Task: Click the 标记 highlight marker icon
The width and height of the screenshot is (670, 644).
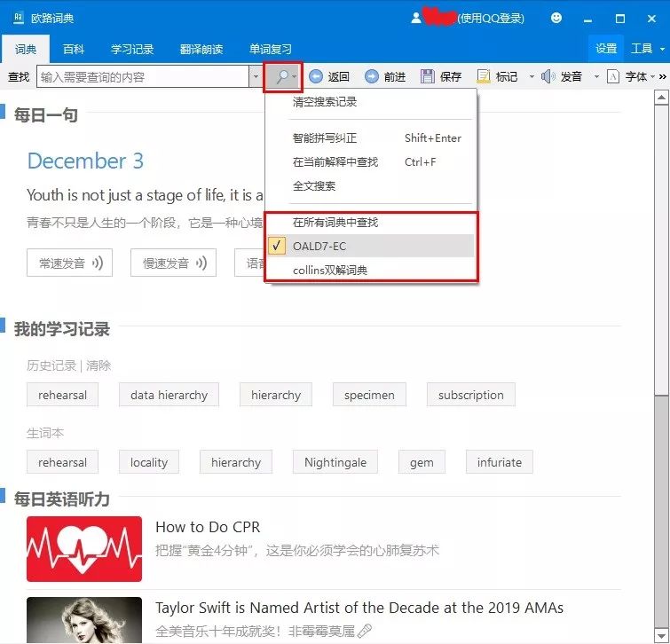Action: pyautogui.click(x=484, y=77)
